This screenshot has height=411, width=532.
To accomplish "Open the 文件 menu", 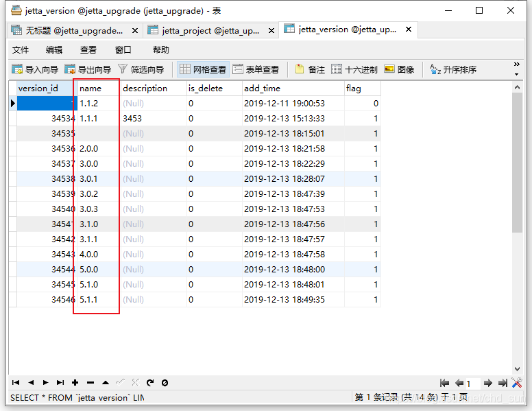I will click(21, 50).
